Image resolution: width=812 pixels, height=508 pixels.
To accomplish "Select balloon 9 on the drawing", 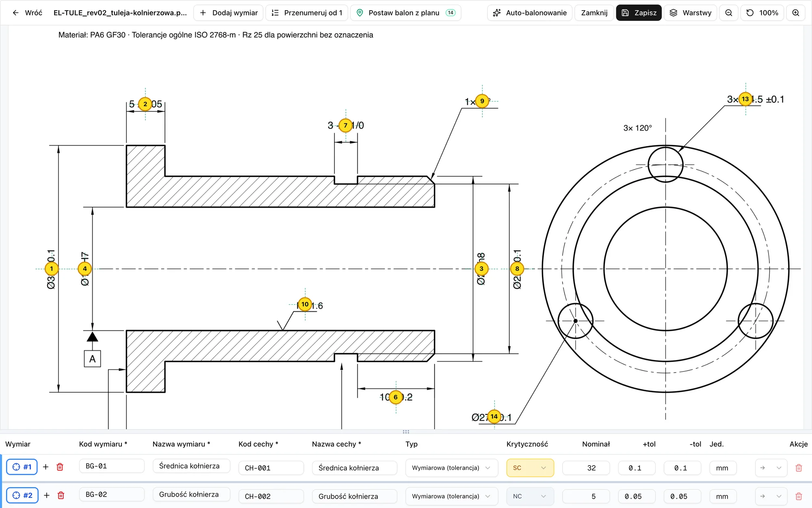I will 482,101.
